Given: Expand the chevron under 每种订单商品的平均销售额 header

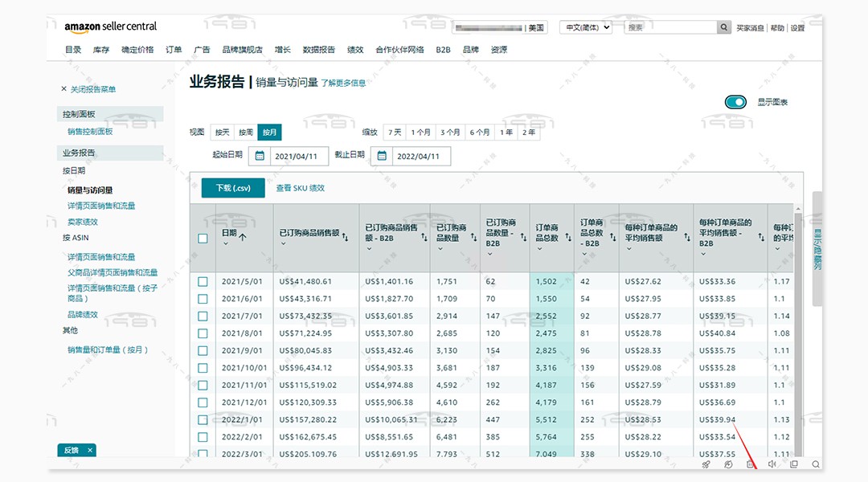Looking at the screenshot, I should 628,248.
